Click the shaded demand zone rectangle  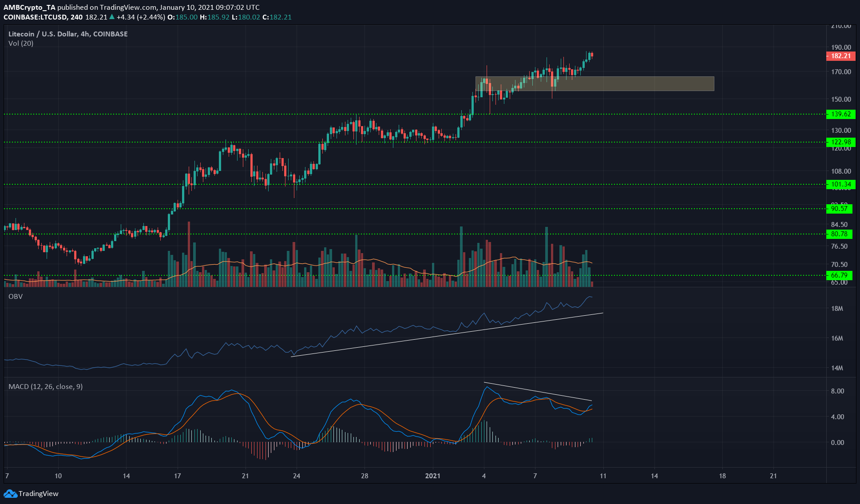(594, 83)
